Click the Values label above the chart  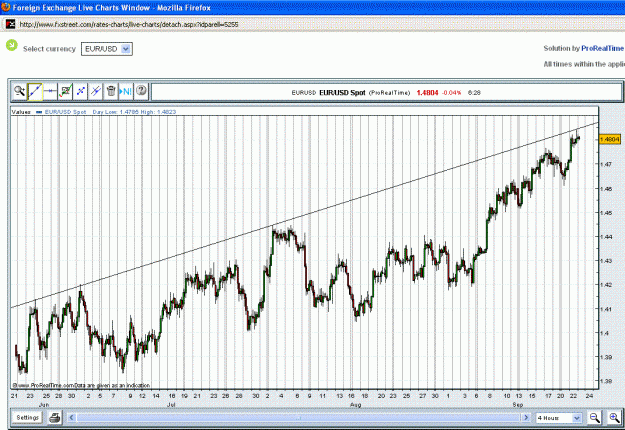pyautogui.click(x=21, y=112)
